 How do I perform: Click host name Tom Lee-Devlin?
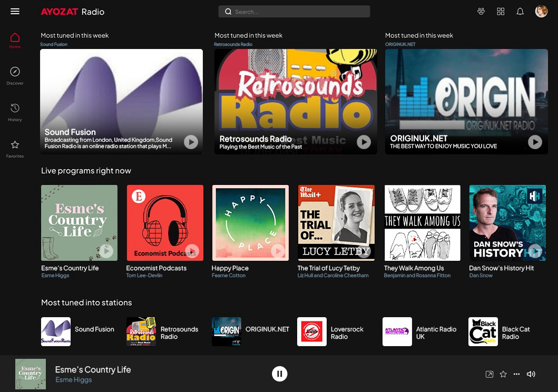tap(144, 276)
